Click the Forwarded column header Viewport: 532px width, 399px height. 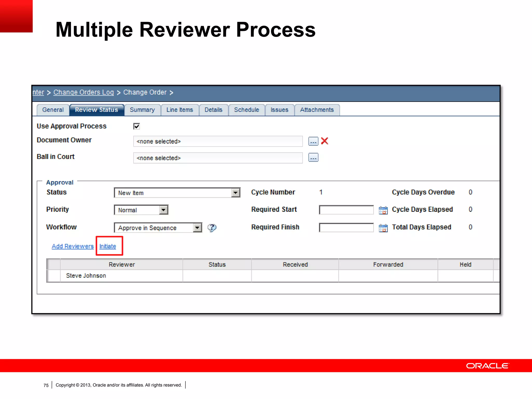coord(388,264)
